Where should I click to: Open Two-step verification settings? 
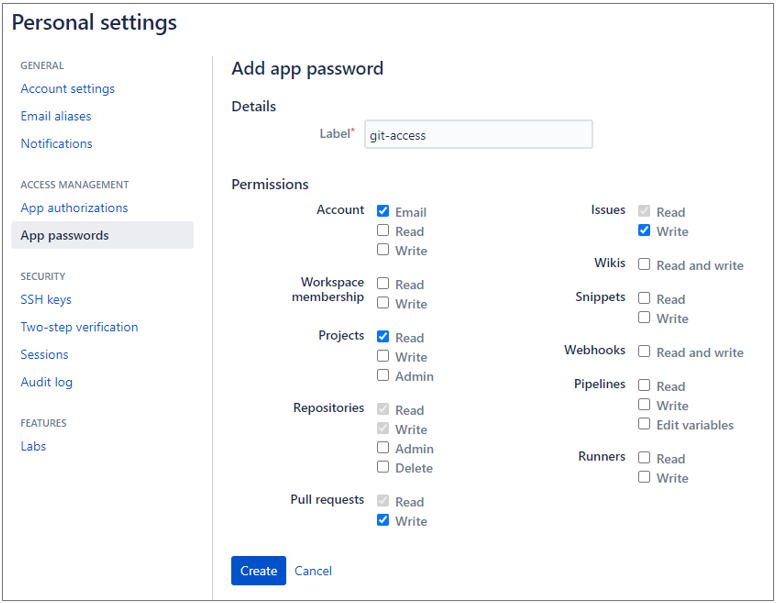point(79,327)
